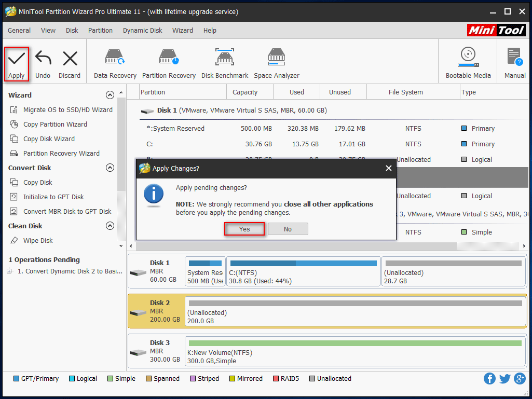Open the Space Analyzer tool
The width and height of the screenshot is (532, 399).
tap(277, 64)
